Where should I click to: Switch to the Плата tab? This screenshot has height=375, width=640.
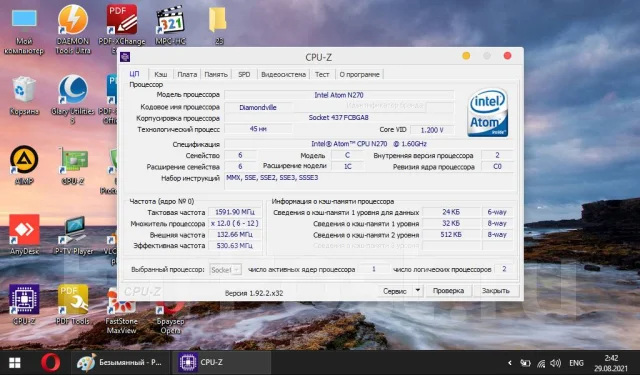pyautogui.click(x=187, y=74)
